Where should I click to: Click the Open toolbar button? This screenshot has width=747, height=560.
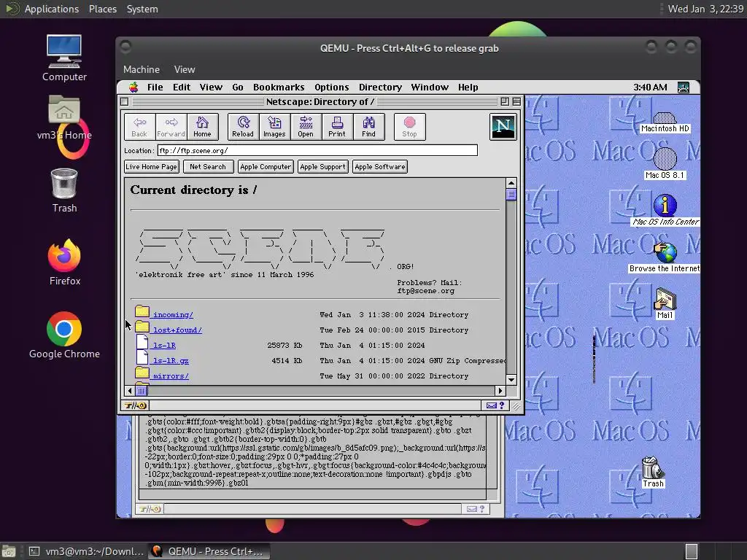tap(306, 127)
